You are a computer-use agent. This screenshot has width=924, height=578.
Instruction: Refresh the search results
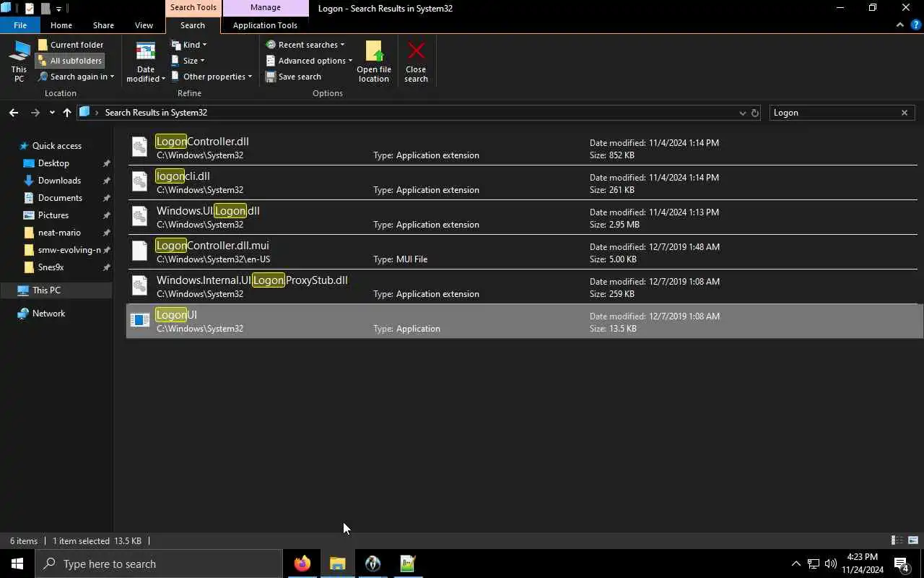[755, 113]
